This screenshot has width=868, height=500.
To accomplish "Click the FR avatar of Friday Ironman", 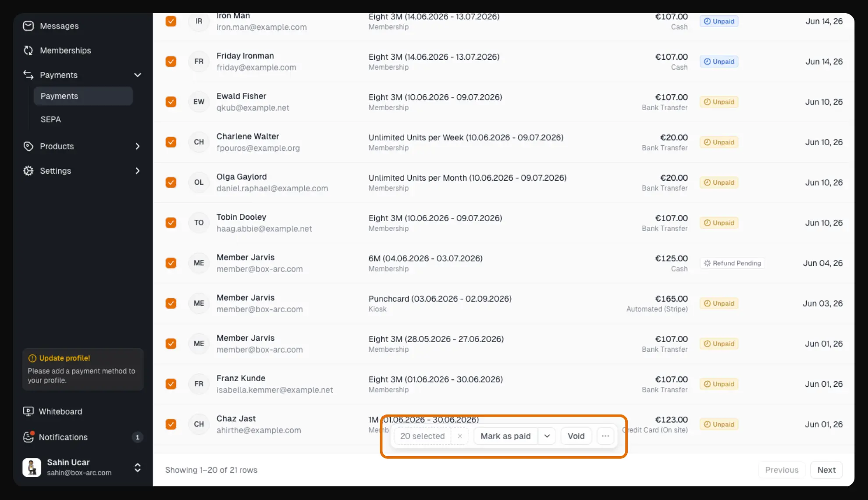I will (199, 61).
